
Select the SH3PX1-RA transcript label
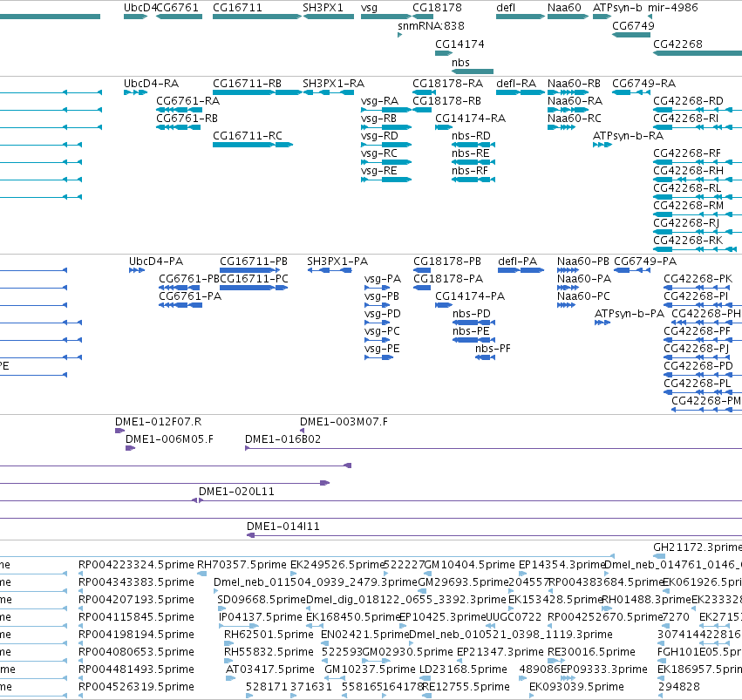click(x=334, y=83)
